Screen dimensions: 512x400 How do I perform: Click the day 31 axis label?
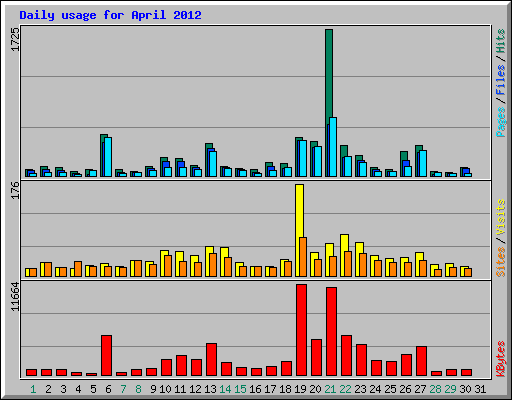click(x=480, y=389)
